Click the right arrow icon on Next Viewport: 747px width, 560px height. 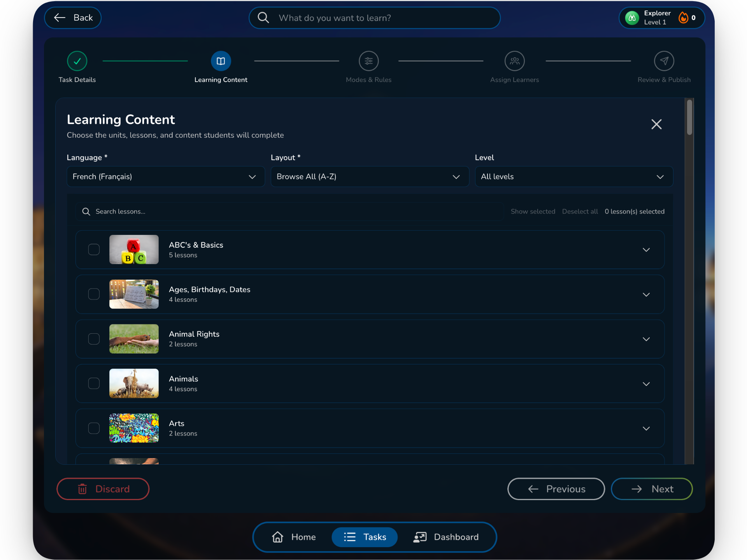[637, 489]
